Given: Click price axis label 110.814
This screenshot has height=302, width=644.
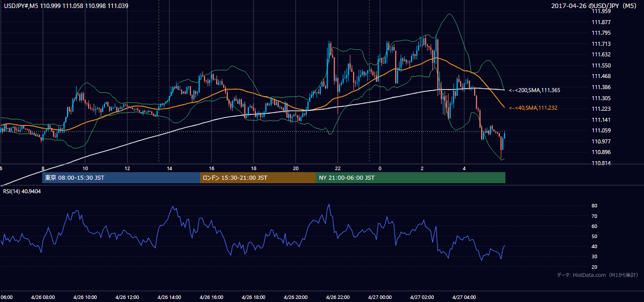Looking at the screenshot, I should pos(601,164).
